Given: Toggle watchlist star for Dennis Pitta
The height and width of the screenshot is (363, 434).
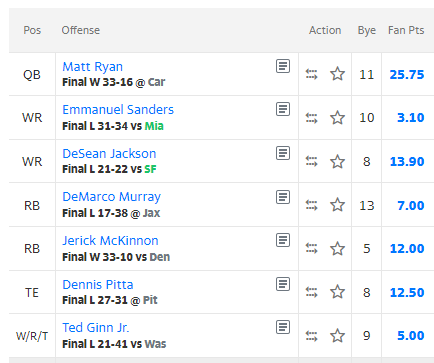Looking at the screenshot, I should click(337, 292).
